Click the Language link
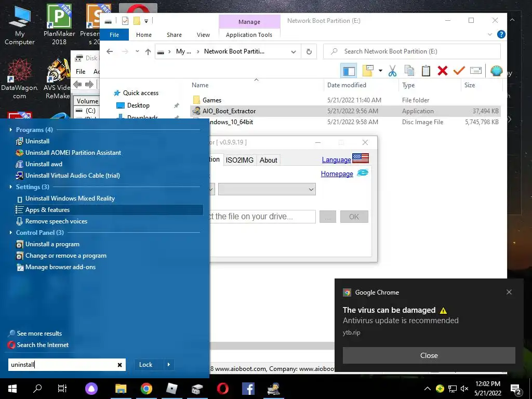Screen dimensions: 532x399 coord(336,159)
